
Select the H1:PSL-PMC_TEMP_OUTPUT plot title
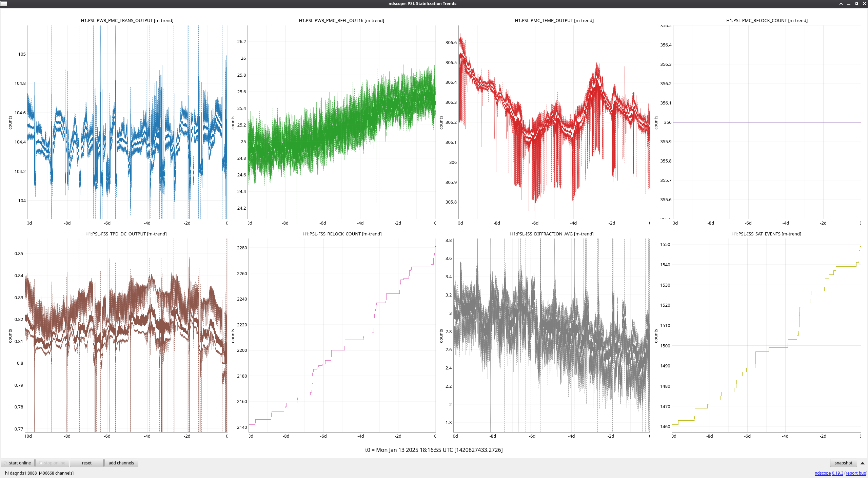(x=554, y=20)
